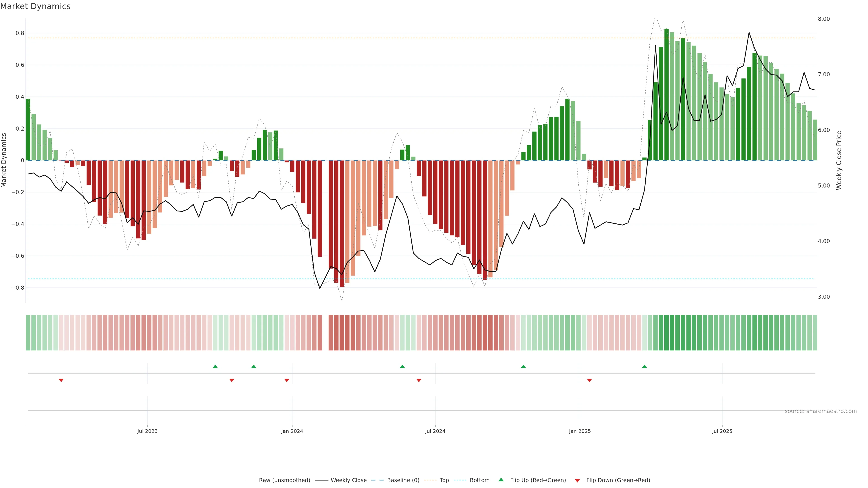Toggle the Bottom threshold legend entry
The height and width of the screenshot is (488, 868).
pyautogui.click(x=479, y=480)
